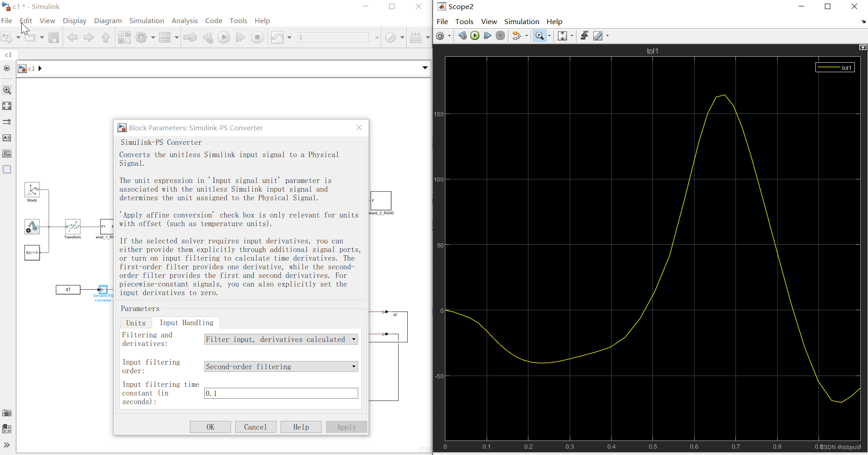Click Scope2 Scale Y-axis Limits icon
The width and height of the screenshot is (868, 455).
[562, 36]
